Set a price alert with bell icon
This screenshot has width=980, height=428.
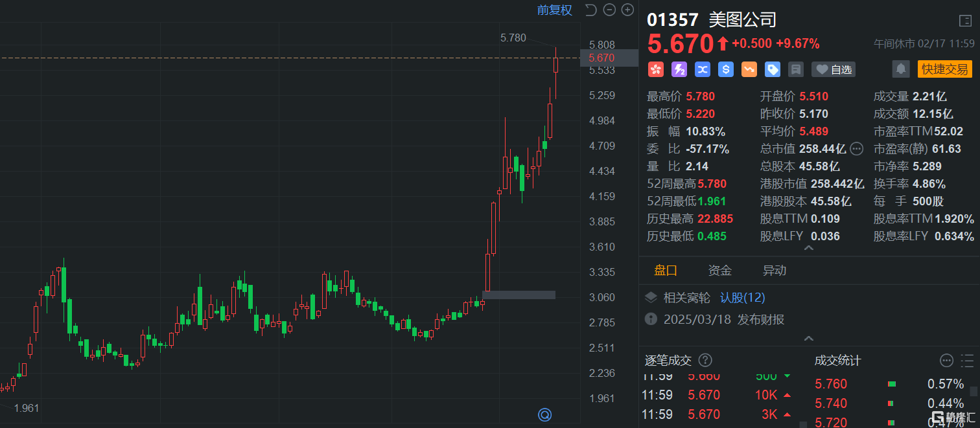900,69
